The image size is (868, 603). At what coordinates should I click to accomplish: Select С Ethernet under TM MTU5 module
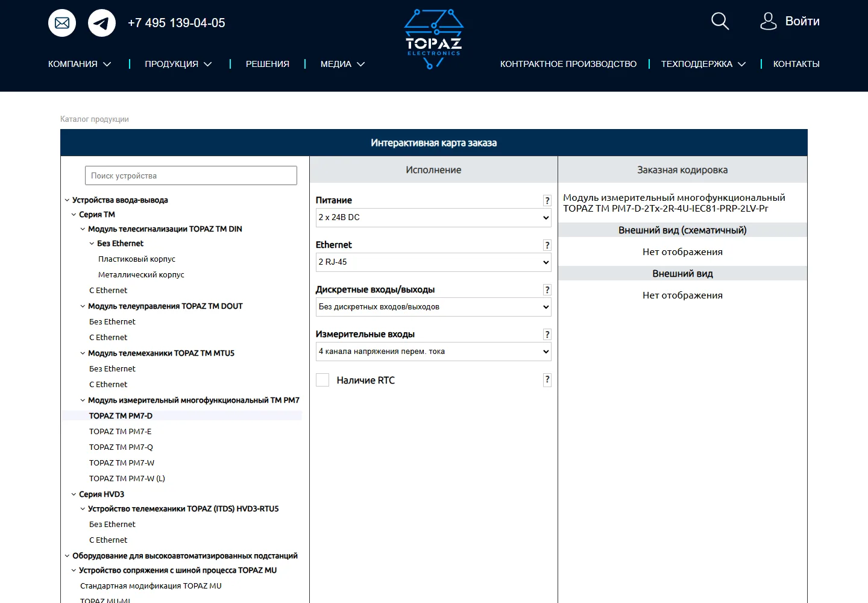tap(108, 385)
